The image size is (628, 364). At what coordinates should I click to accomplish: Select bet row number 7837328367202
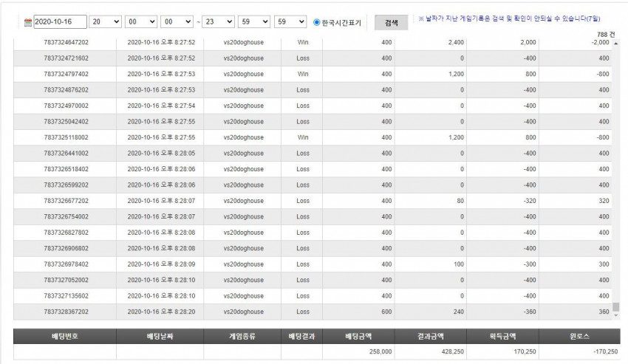313,312
